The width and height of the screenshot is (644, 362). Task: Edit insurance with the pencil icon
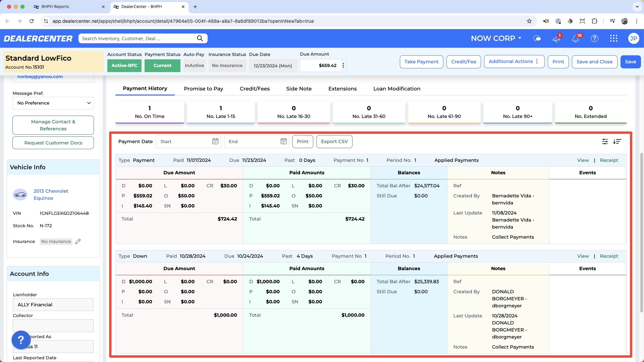[78, 241]
